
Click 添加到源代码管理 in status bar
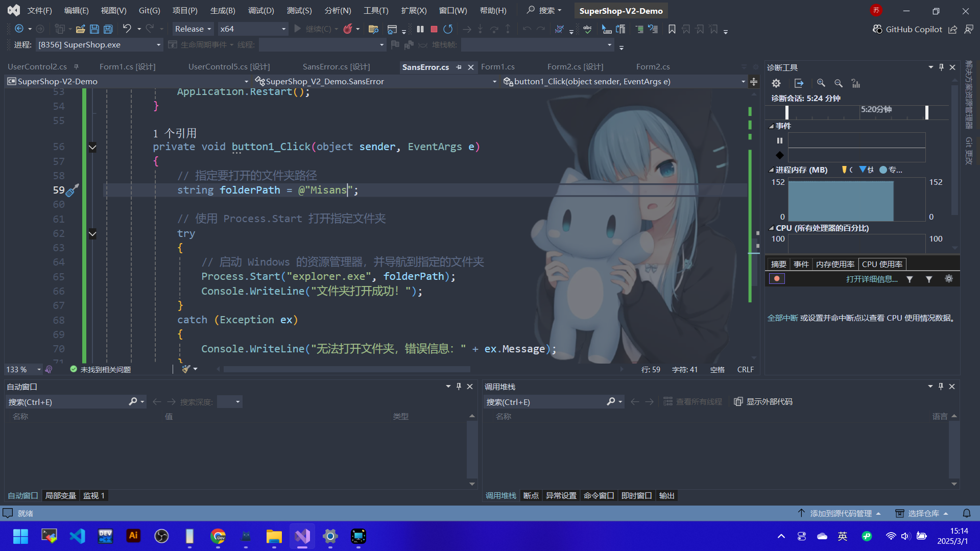tap(840, 513)
